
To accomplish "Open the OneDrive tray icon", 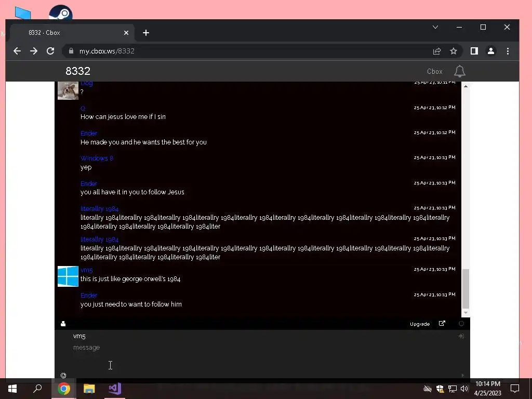I will click(x=428, y=389).
